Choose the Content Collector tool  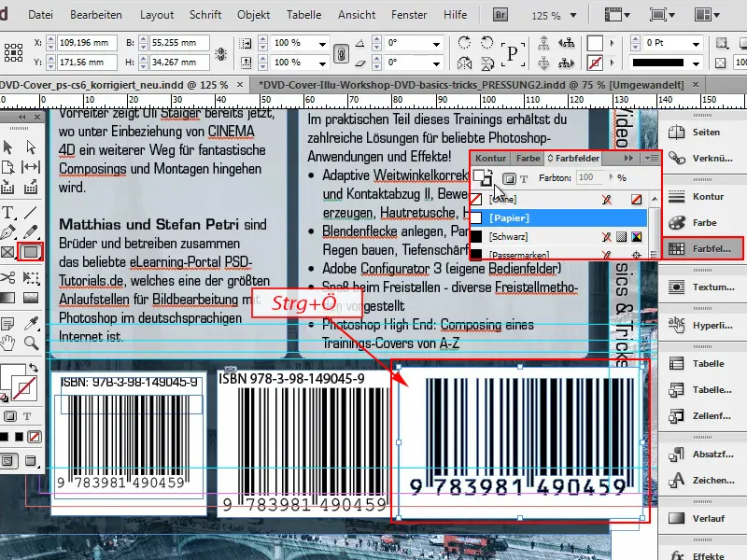7,188
